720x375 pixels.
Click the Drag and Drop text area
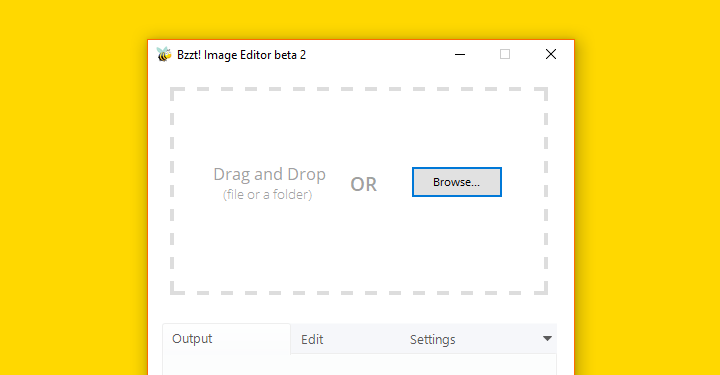270,174
